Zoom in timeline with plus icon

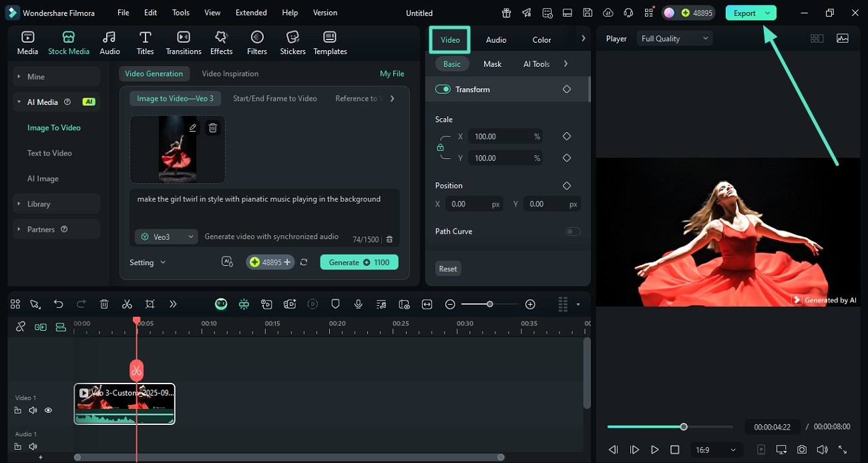pos(530,304)
